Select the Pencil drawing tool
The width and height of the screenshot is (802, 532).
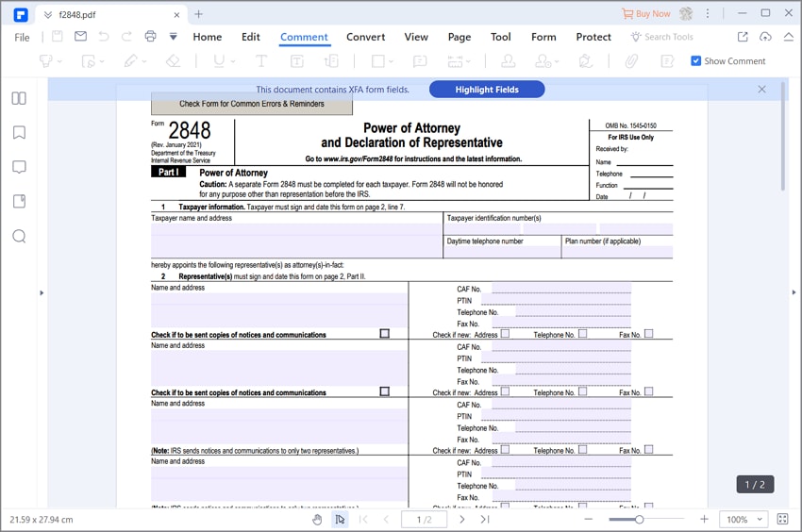130,61
